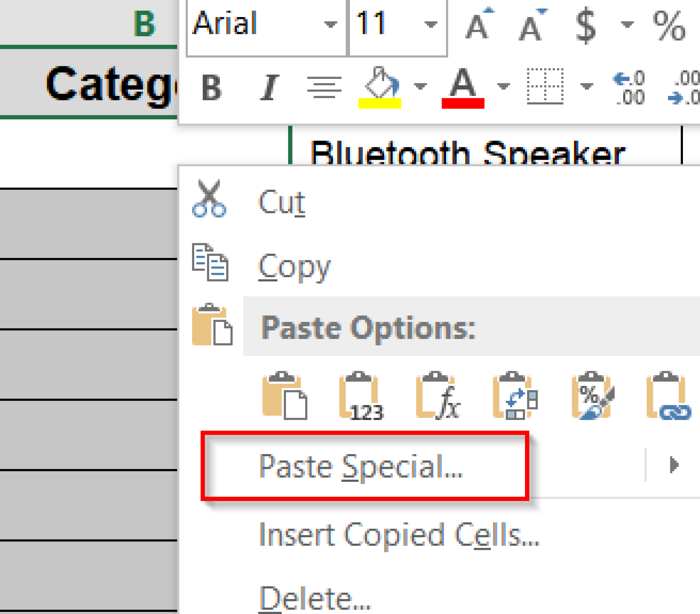Image resolution: width=700 pixels, height=614 pixels.
Task: Apply the accounting dollar format
Action: (585, 25)
